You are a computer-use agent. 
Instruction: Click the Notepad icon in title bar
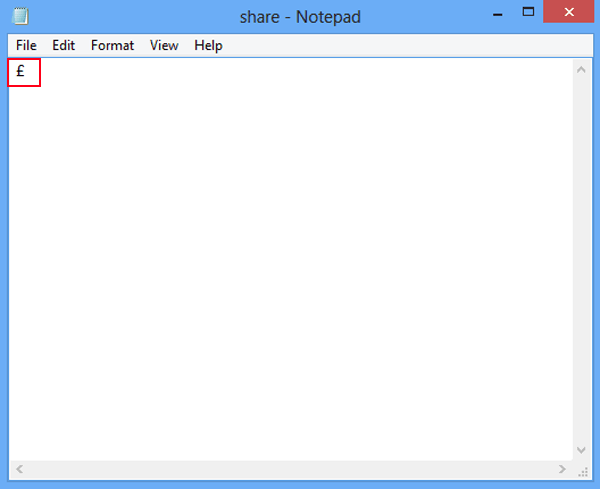click(20, 16)
